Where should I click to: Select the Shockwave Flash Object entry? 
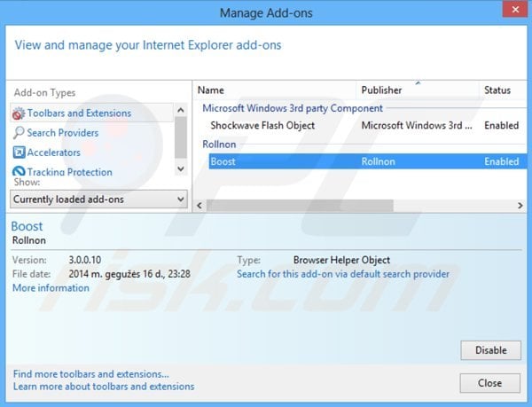(262, 126)
